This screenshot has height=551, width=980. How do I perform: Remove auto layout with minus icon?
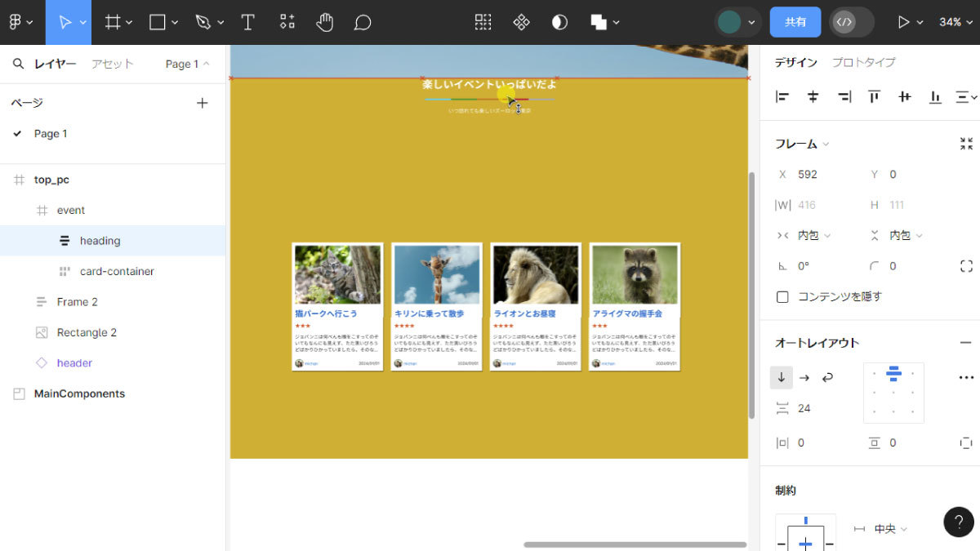pyautogui.click(x=965, y=343)
